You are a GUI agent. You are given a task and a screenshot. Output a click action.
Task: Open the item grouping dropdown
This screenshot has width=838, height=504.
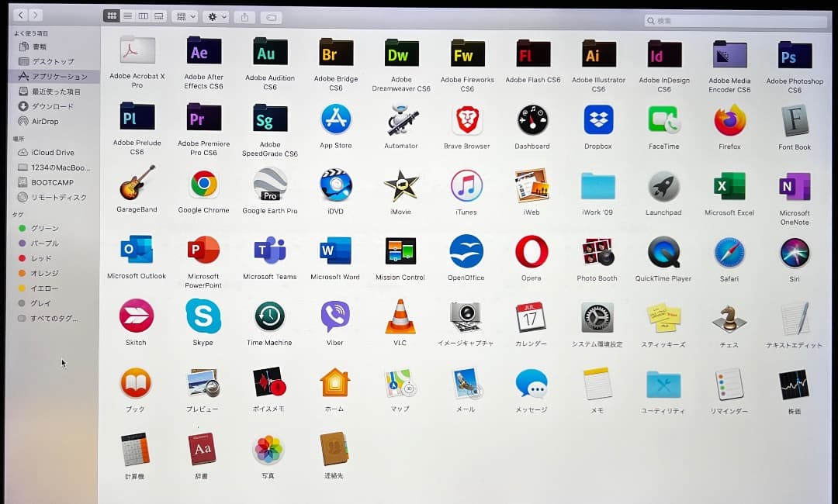[183, 16]
